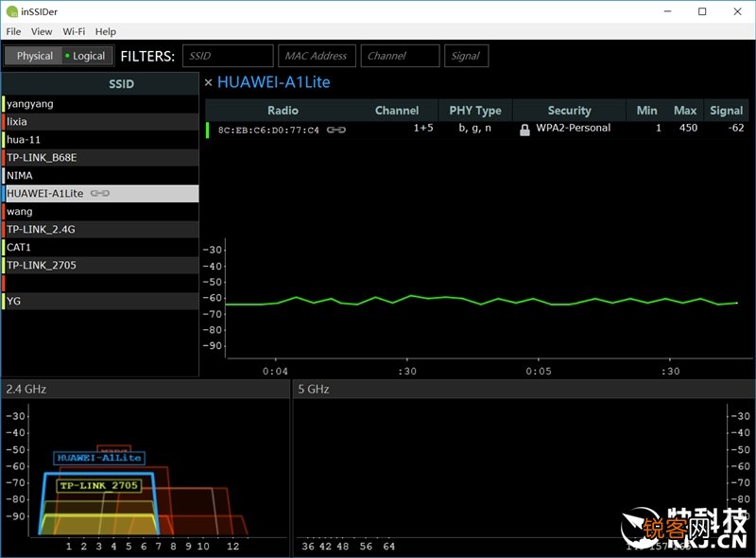Click the MAC address 8C:EB:C6:D0:77:C4
Image resolution: width=756 pixels, height=558 pixels.
click(x=268, y=130)
